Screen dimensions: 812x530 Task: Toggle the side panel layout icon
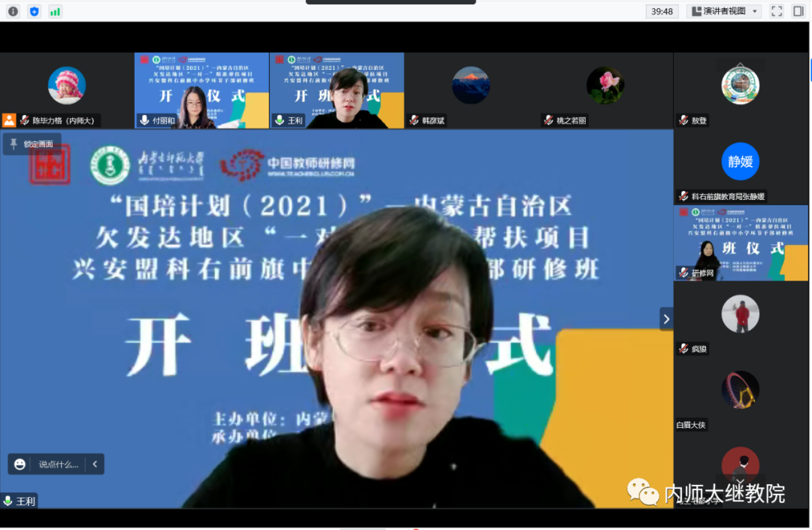pos(798,11)
